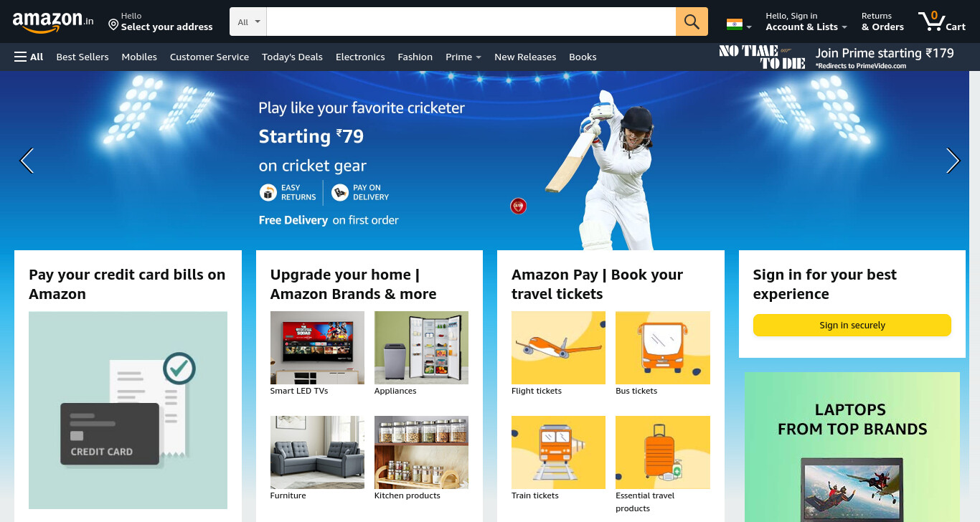Advance carousel with right arrow

click(x=953, y=161)
